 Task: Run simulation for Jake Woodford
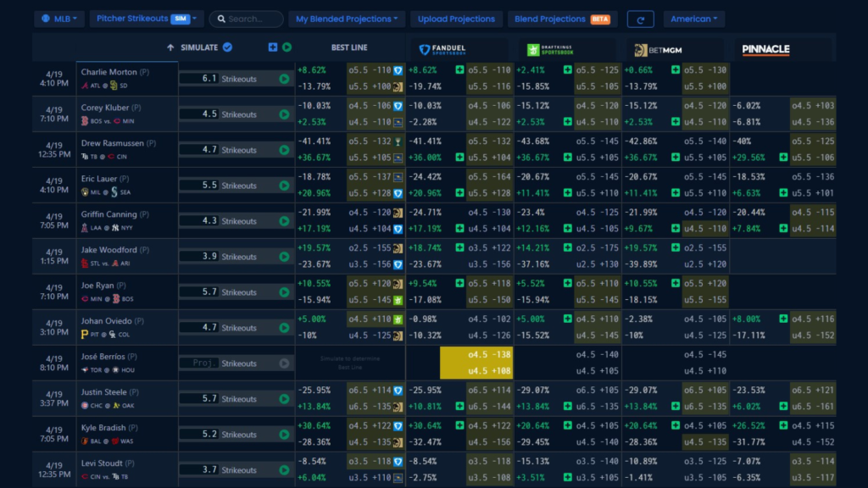(284, 257)
